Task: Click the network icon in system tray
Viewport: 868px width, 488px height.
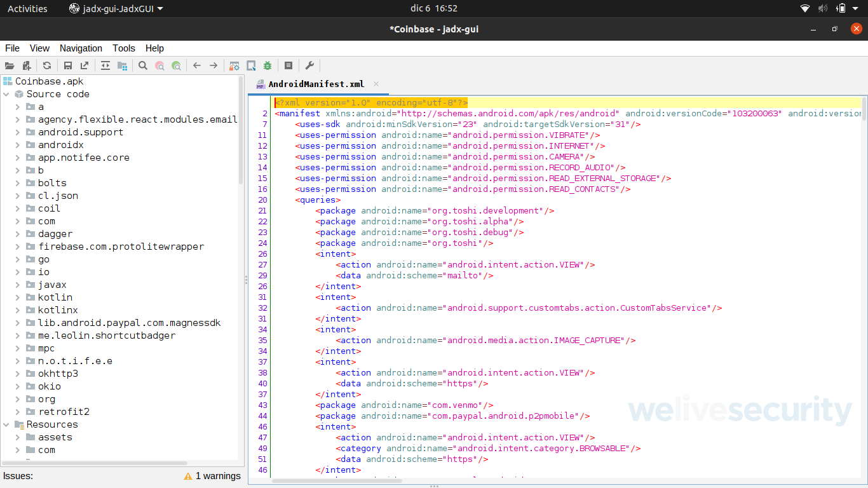Action: (805, 8)
